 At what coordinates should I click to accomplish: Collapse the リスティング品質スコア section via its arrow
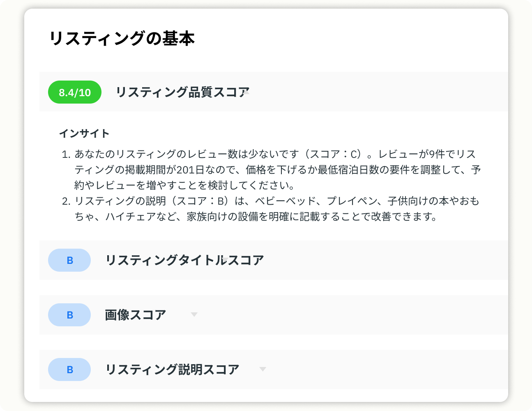point(246,92)
